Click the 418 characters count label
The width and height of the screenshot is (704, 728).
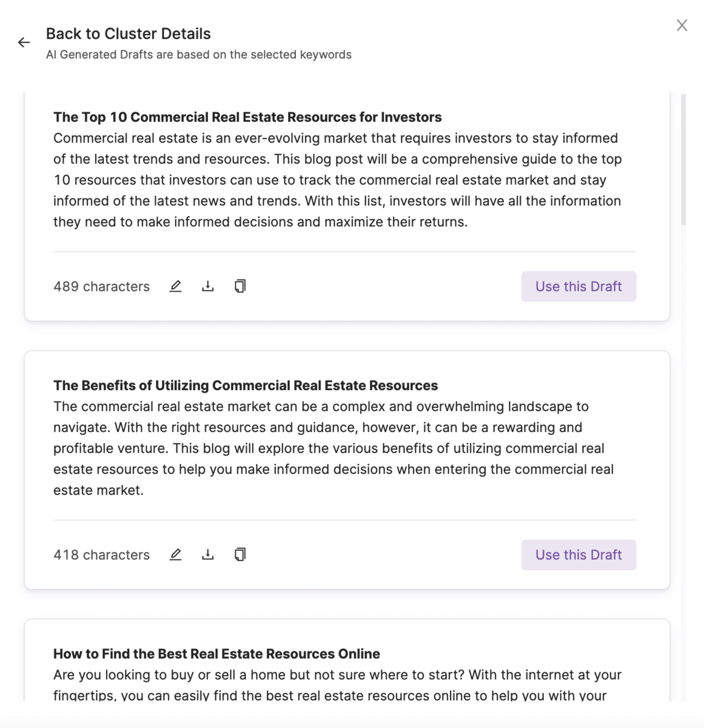[x=101, y=554]
